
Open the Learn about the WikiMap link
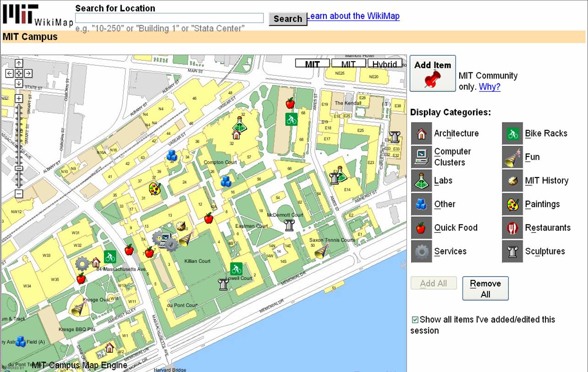352,16
